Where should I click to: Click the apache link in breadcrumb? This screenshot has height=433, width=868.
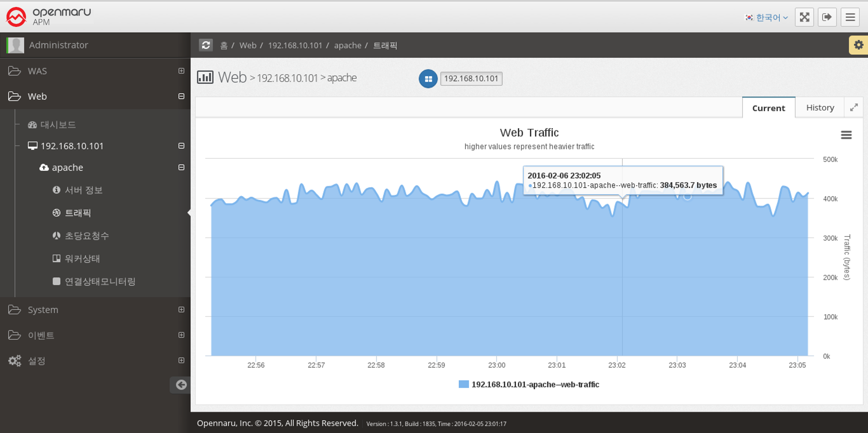click(x=347, y=46)
